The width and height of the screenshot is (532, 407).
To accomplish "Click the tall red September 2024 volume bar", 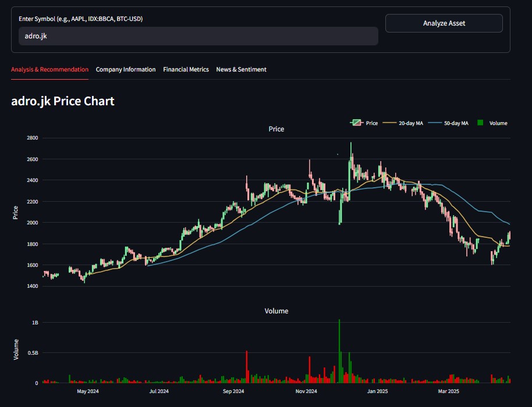I will (247, 366).
